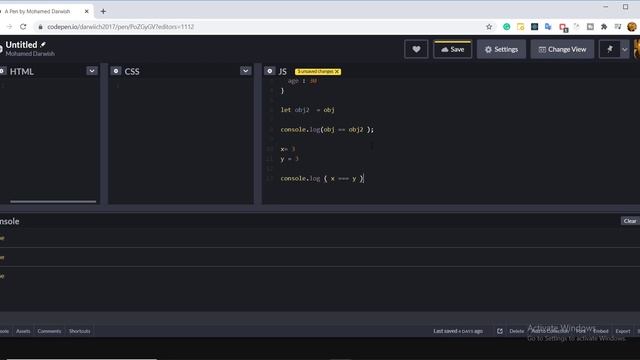This screenshot has height=360, width=640.
Task: Open the media control icon in toolbar
Action: tap(618, 27)
